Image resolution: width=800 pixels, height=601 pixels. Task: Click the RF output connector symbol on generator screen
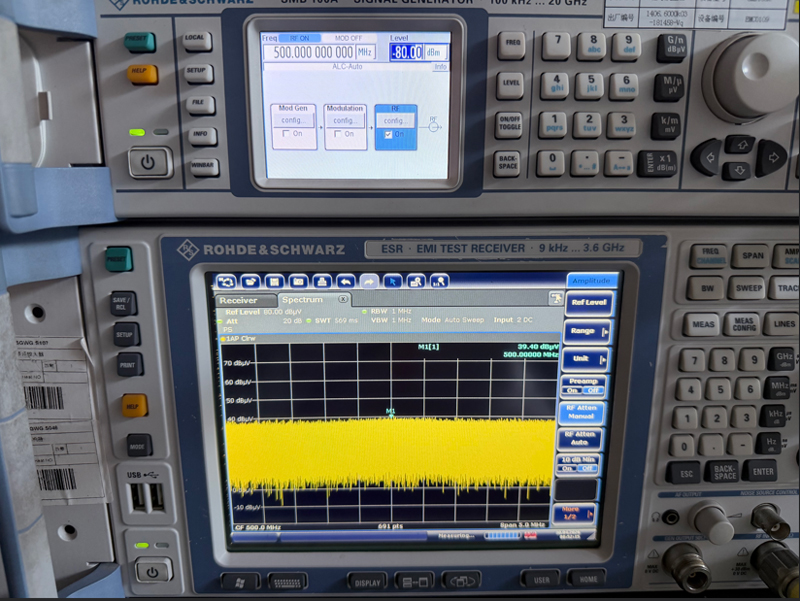click(x=433, y=126)
